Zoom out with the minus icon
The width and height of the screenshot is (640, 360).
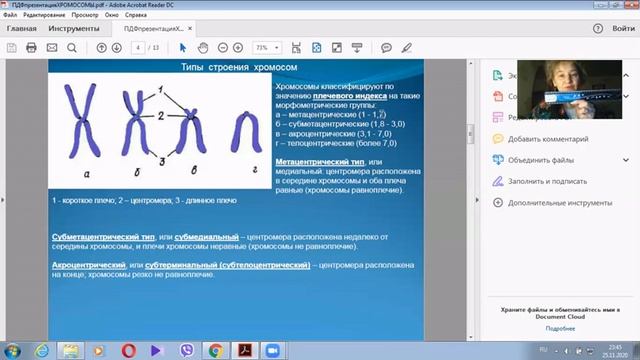pyautogui.click(x=223, y=48)
